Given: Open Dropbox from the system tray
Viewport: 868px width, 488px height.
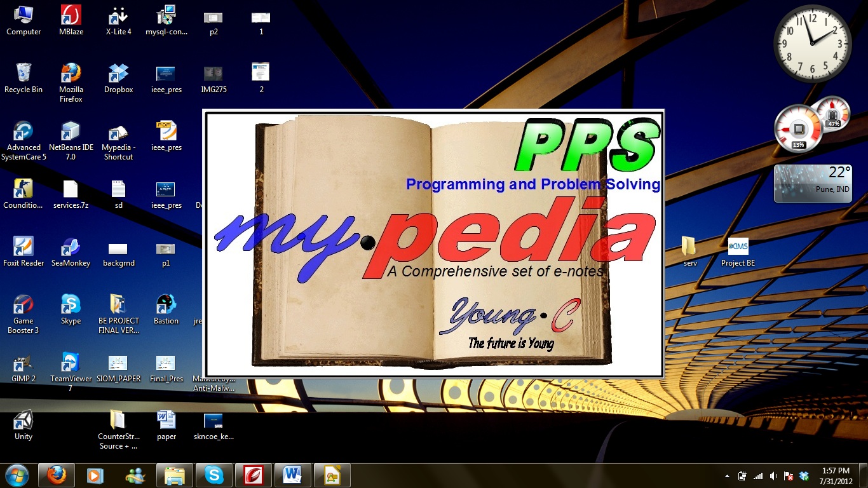Looking at the screenshot, I should [x=804, y=476].
